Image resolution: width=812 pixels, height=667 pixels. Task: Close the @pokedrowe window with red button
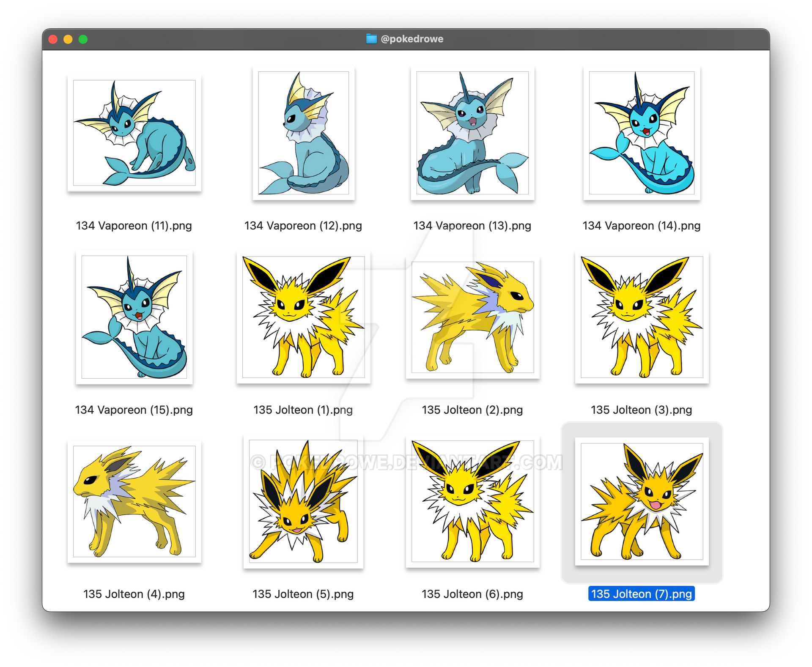point(53,39)
